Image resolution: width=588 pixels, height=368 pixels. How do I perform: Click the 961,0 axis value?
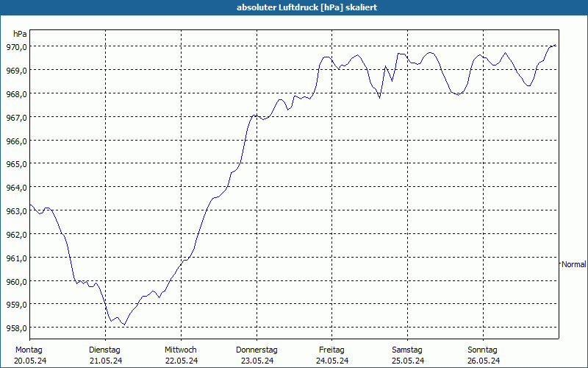pos(17,258)
